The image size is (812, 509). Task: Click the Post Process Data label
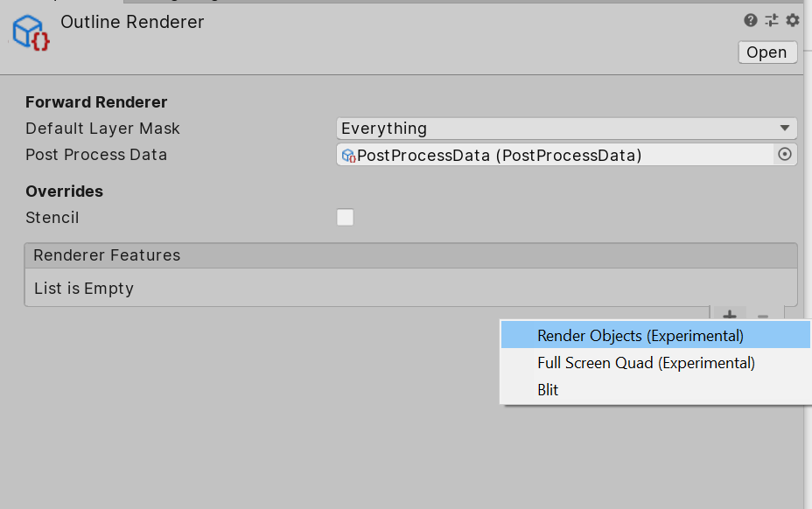point(96,155)
